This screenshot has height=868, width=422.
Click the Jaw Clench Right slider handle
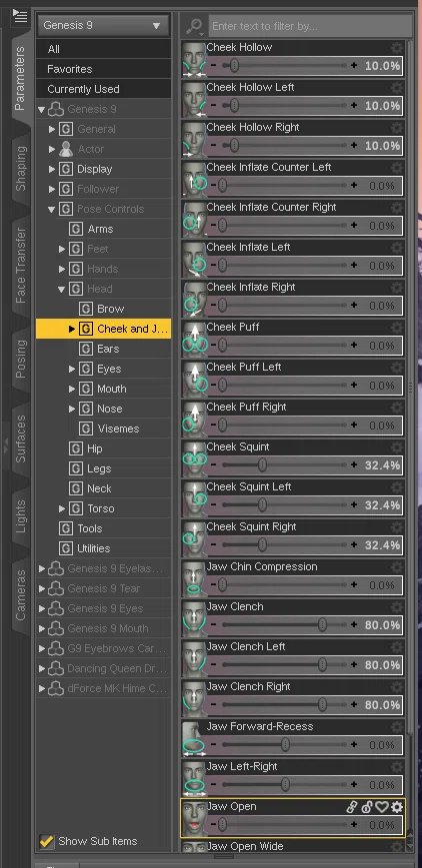[322, 705]
